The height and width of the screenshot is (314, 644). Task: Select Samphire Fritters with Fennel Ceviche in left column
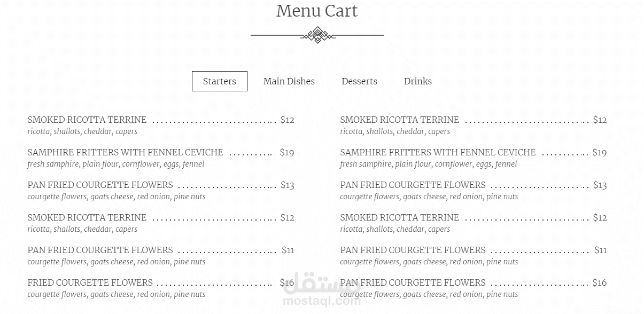pyautogui.click(x=125, y=153)
